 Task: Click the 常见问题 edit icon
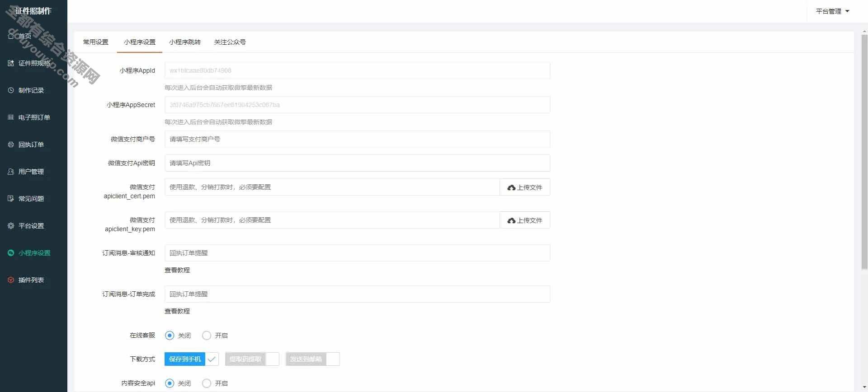(x=11, y=199)
